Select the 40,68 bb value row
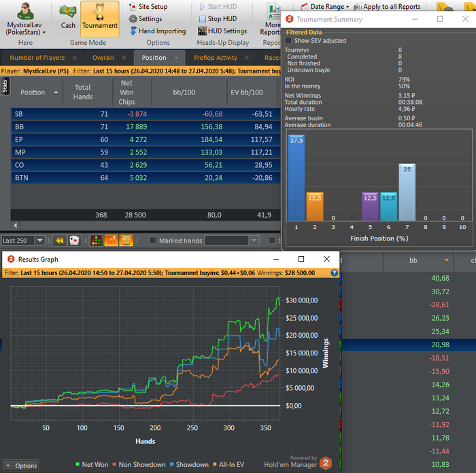 408,278
